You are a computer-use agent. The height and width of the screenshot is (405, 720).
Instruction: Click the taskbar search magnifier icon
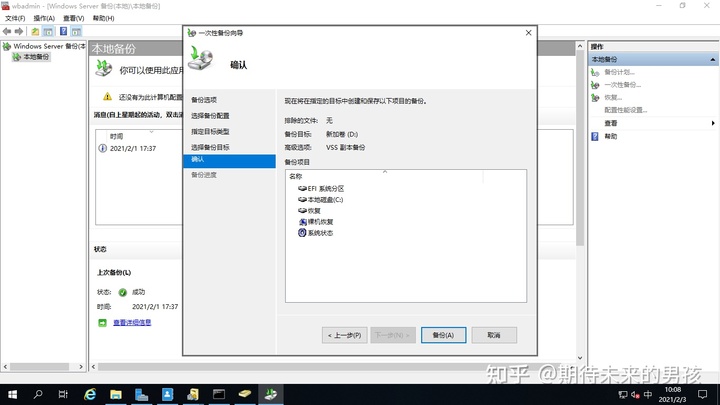click(x=38, y=394)
